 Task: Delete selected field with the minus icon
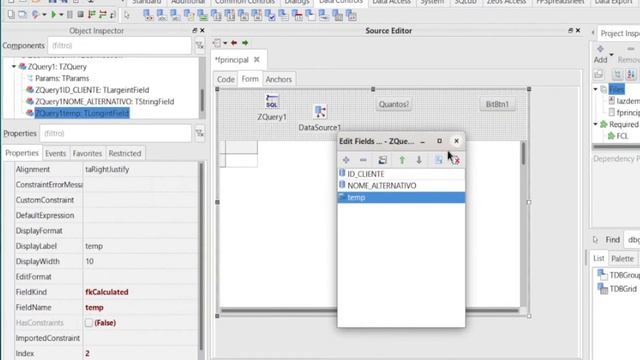click(x=363, y=160)
